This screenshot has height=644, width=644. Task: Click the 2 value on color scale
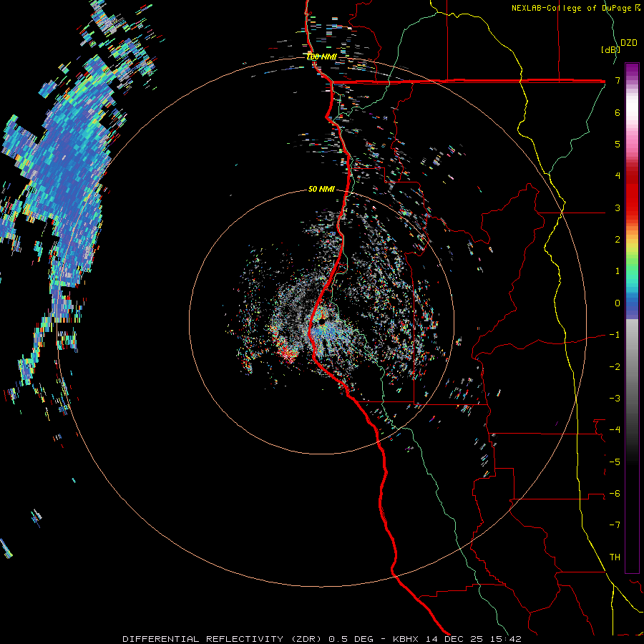click(618, 240)
